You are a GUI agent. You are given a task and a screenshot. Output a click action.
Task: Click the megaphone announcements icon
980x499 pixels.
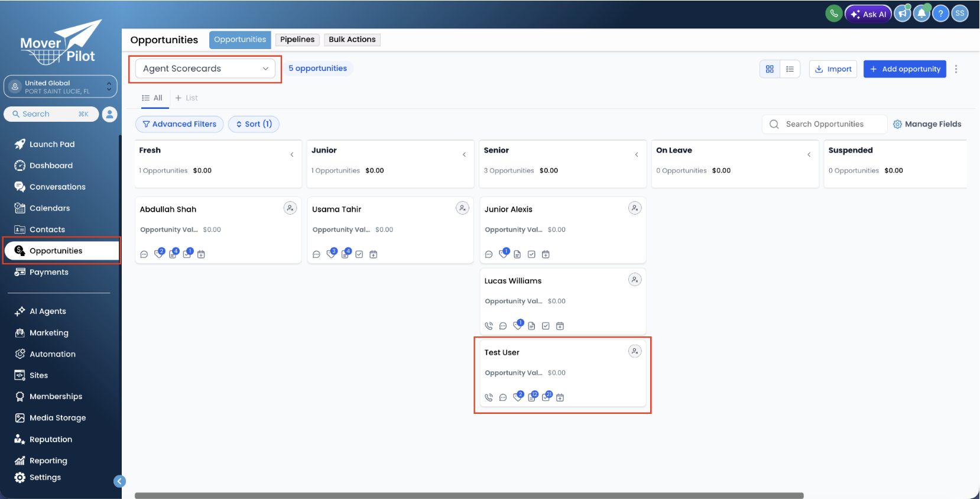[x=903, y=14]
